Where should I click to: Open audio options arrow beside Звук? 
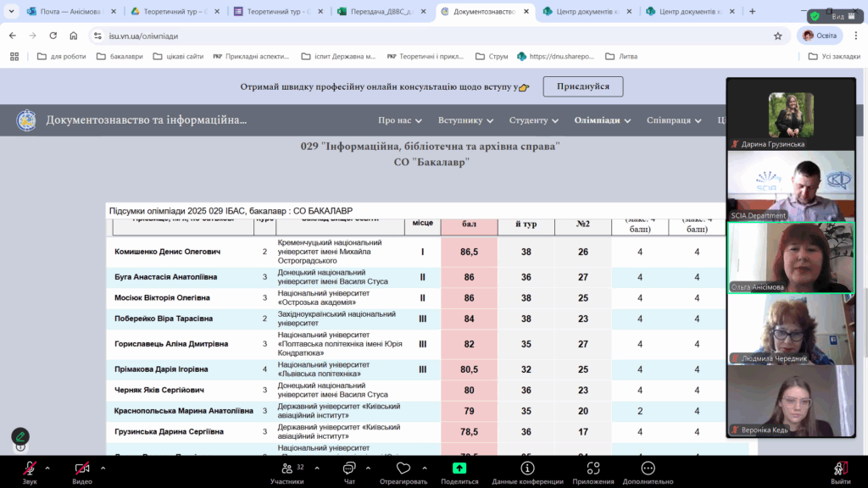[x=47, y=468]
